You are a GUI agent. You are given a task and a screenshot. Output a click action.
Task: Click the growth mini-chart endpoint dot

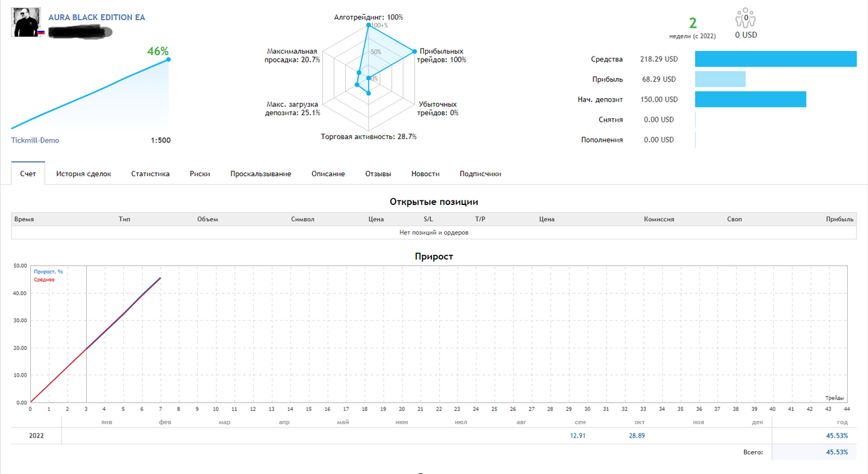click(168, 60)
